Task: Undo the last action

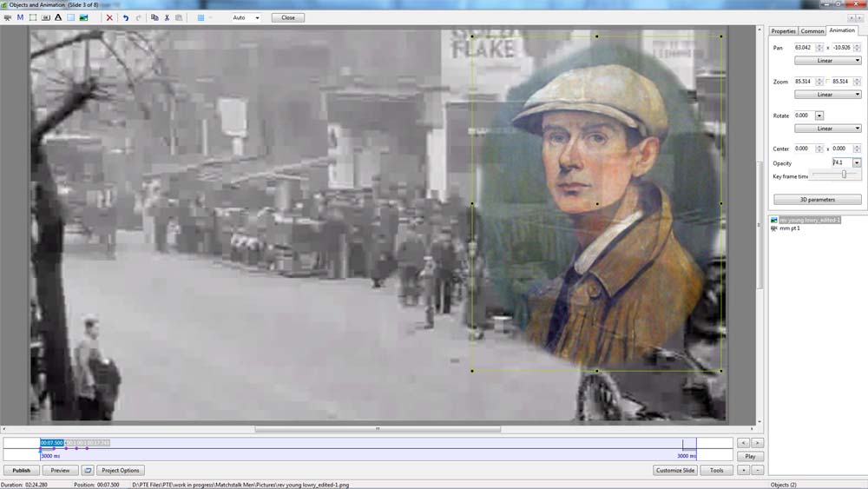Action: [x=126, y=17]
